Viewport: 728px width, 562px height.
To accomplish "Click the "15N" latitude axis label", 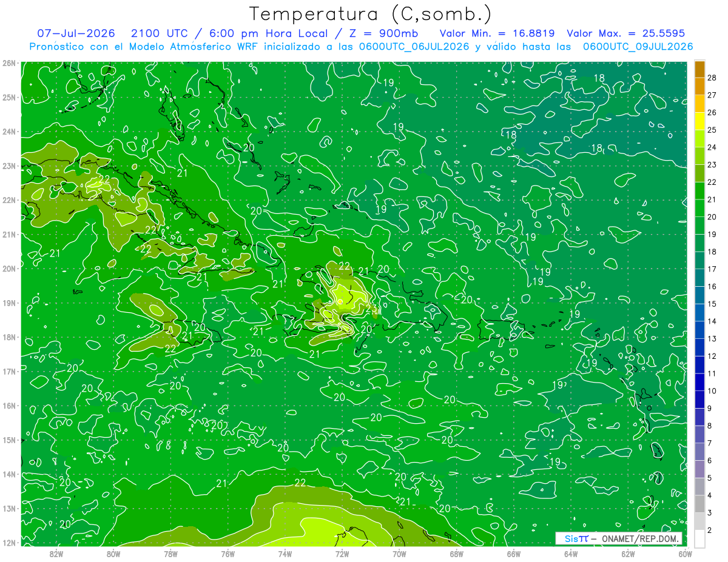I will point(9,440).
